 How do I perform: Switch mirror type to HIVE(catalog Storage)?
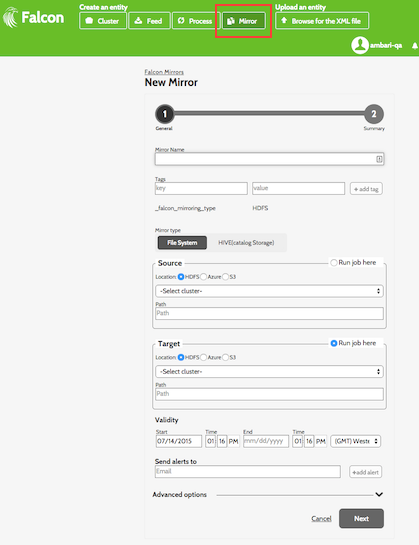(246, 243)
